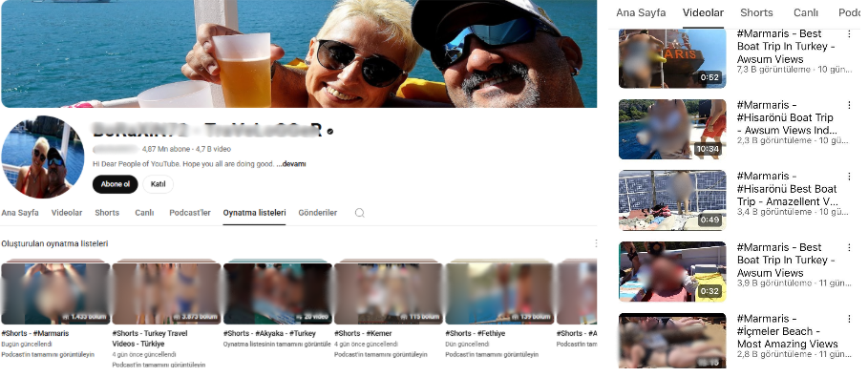View full #Shorts - #Akyaka playlist link
Screen dimensions: 868x377
tap(277, 344)
